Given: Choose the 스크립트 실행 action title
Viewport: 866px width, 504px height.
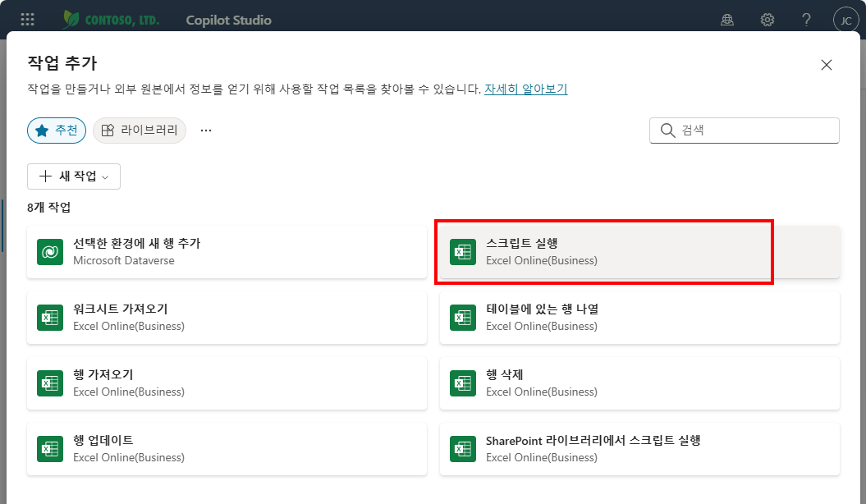Looking at the screenshot, I should [521, 243].
